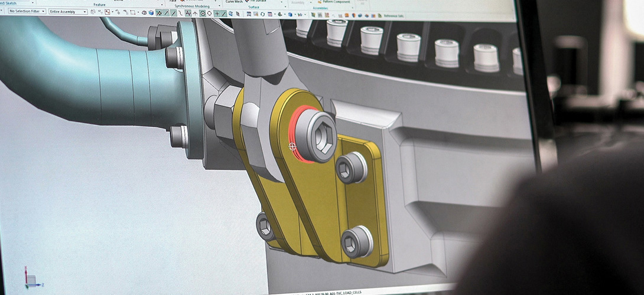Click the dotted rectangle selection icon
The height and width of the screenshot is (295, 644).
point(133,12)
